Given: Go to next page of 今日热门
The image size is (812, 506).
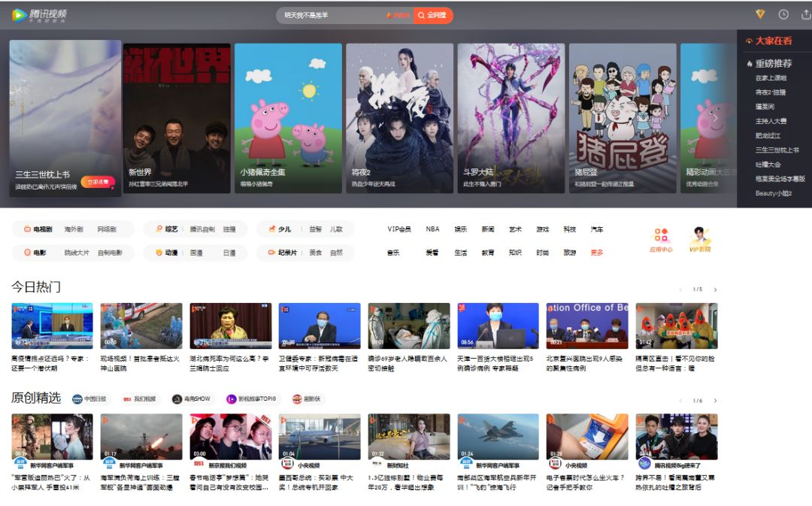Looking at the screenshot, I should coord(715,290).
